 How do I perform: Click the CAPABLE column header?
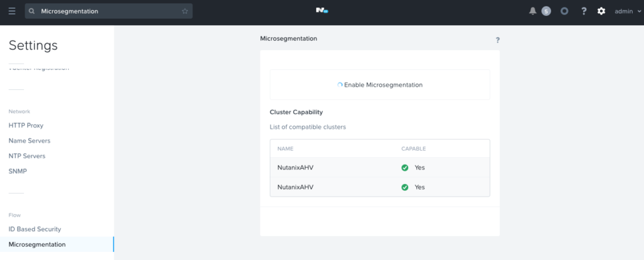point(414,148)
